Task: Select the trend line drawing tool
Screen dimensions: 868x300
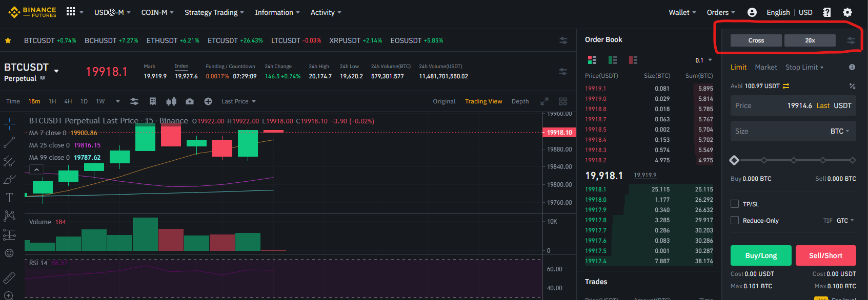Action: pos(9,142)
